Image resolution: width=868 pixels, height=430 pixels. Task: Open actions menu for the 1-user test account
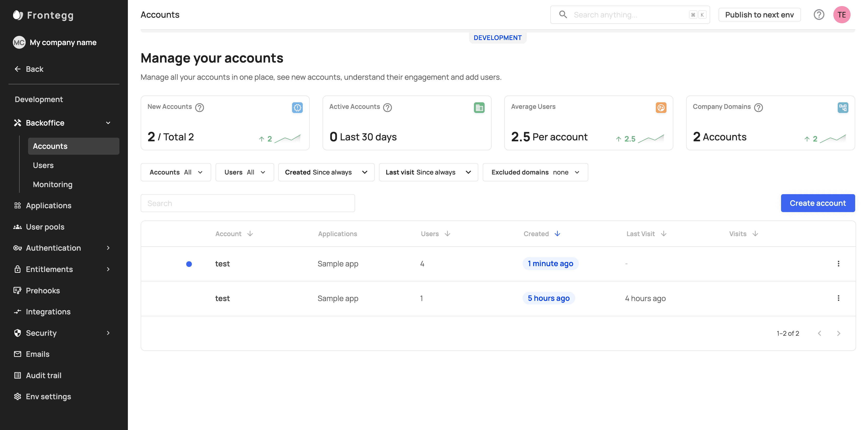[838, 298]
